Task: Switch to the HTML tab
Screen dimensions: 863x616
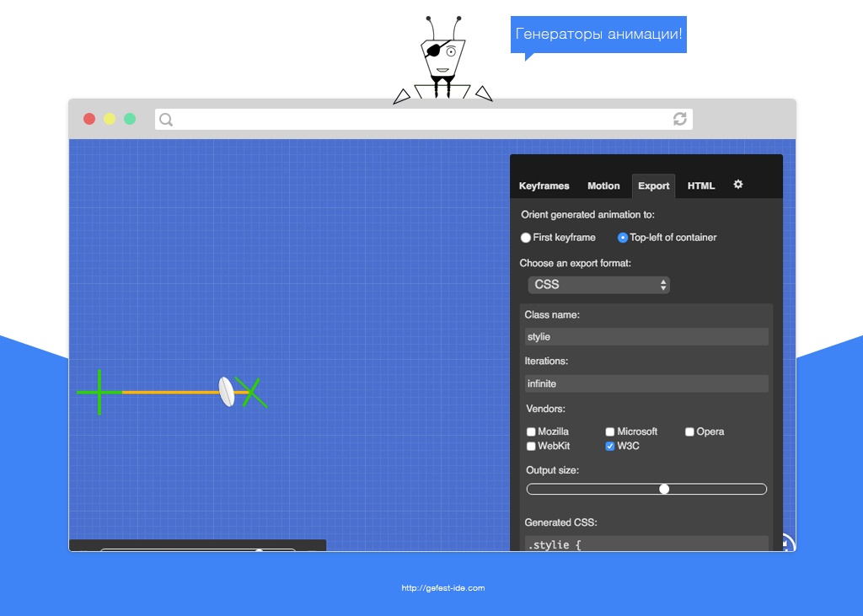Action: tap(700, 185)
